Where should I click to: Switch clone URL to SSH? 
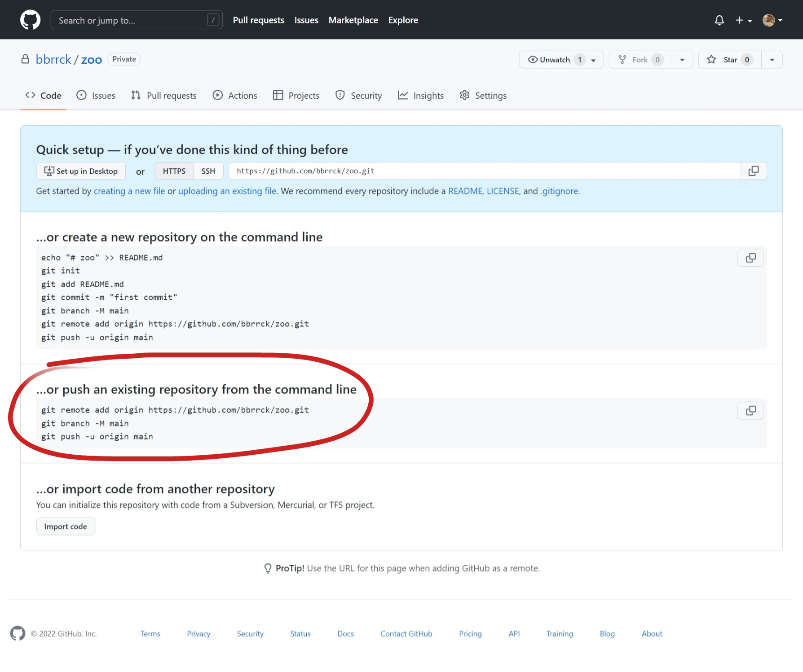(x=208, y=171)
